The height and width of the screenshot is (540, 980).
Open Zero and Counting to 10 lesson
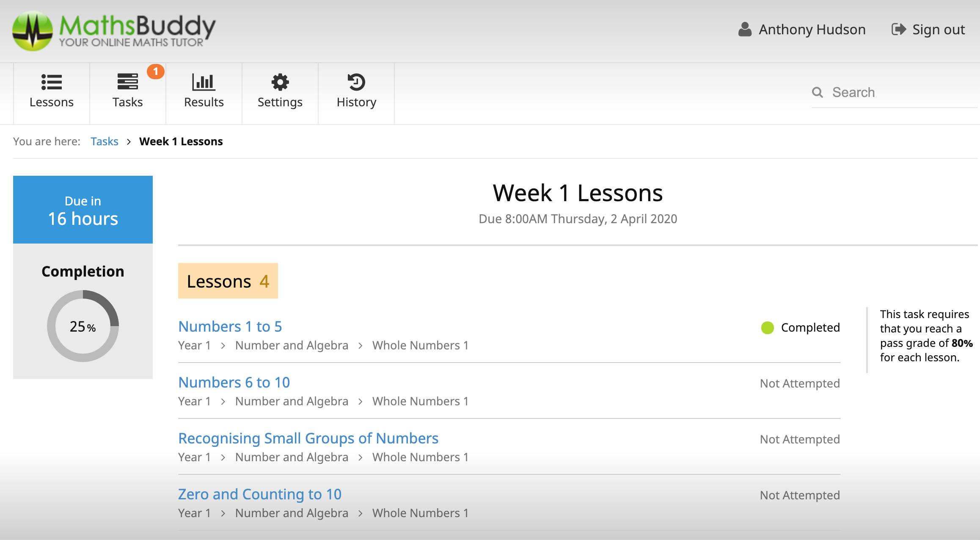point(259,494)
